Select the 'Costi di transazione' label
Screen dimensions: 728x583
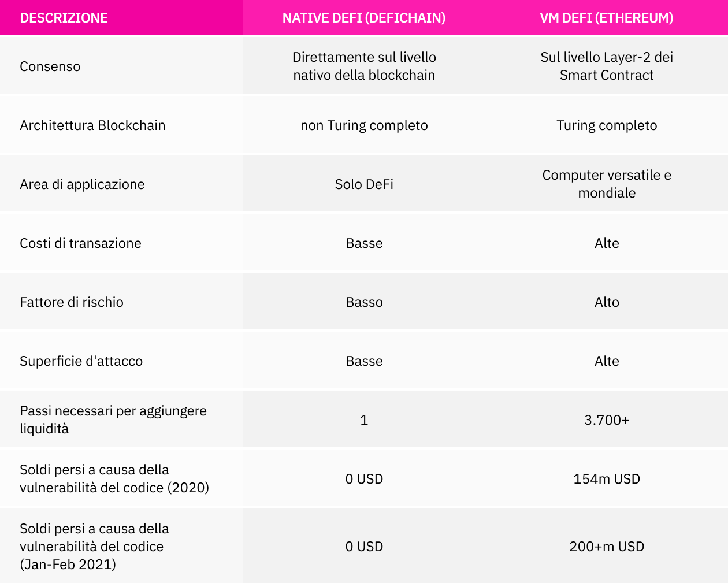tap(80, 243)
